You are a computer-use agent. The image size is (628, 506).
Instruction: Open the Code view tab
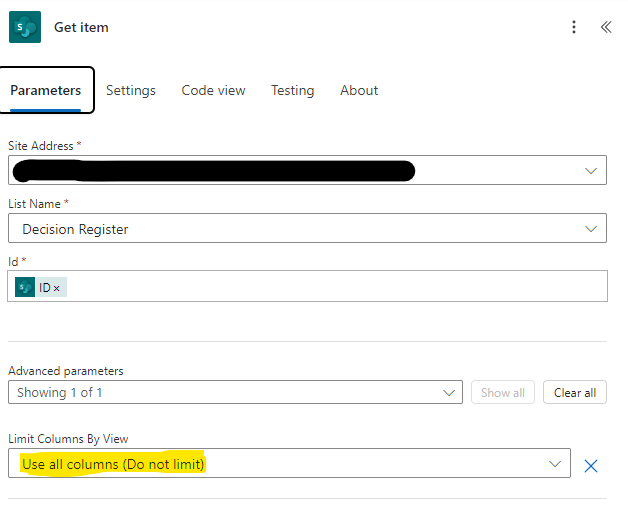pyautogui.click(x=213, y=91)
